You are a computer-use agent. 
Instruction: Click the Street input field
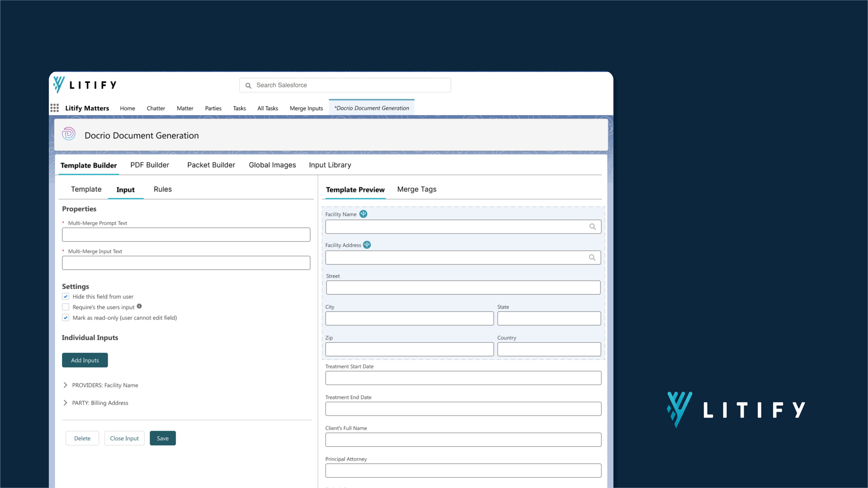coord(463,288)
